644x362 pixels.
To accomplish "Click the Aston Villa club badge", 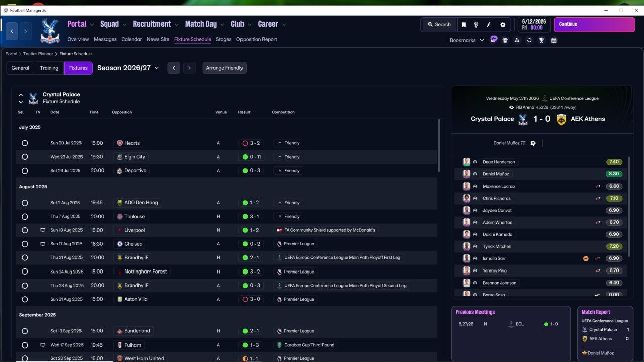I will (x=120, y=299).
